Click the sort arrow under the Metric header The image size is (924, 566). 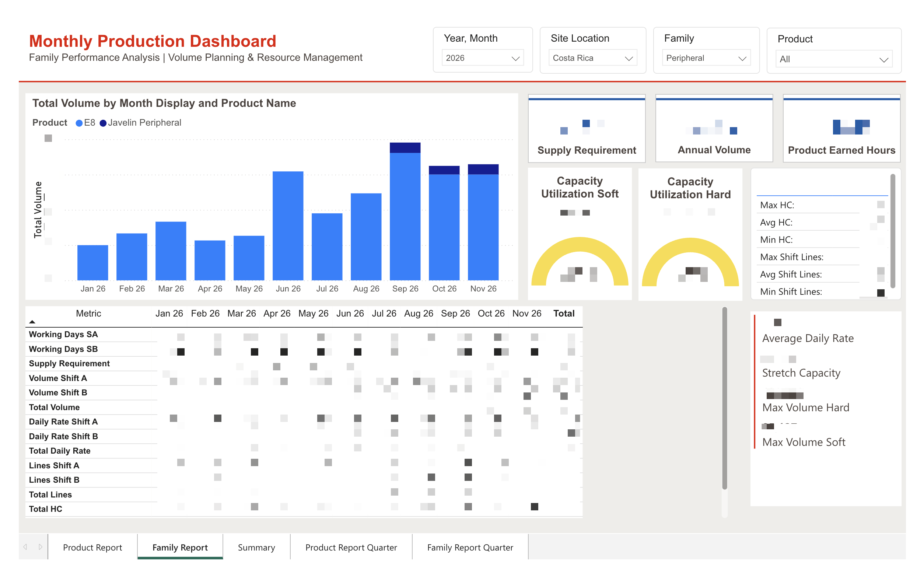[32, 322]
